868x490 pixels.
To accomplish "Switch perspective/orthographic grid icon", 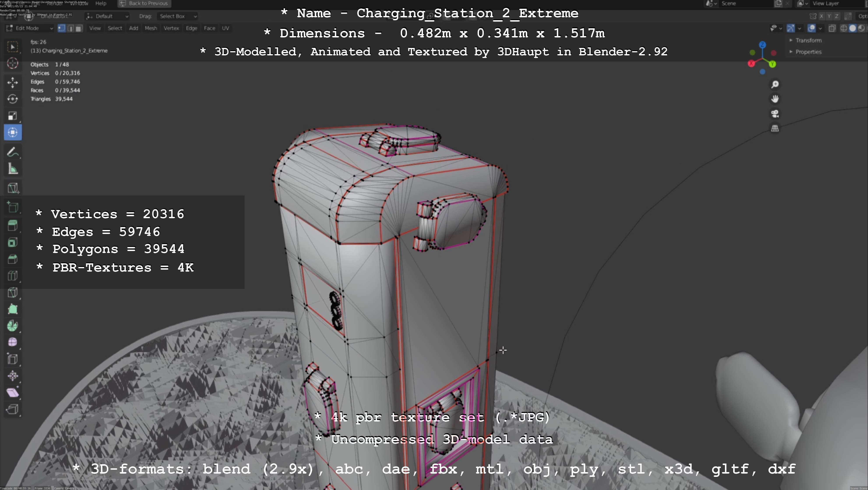I will [x=775, y=129].
